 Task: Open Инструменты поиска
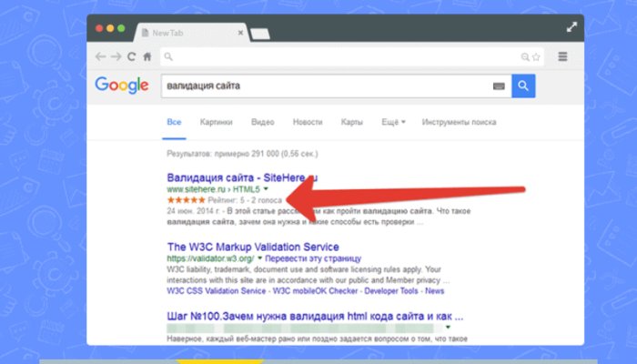(x=459, y=122)
